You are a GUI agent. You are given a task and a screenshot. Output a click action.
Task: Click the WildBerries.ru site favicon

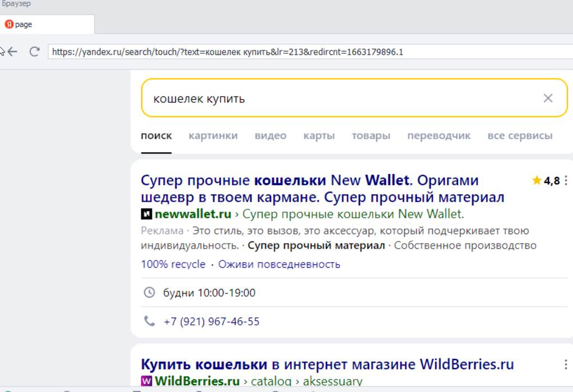pyautogui.click(x=147, y=381)
